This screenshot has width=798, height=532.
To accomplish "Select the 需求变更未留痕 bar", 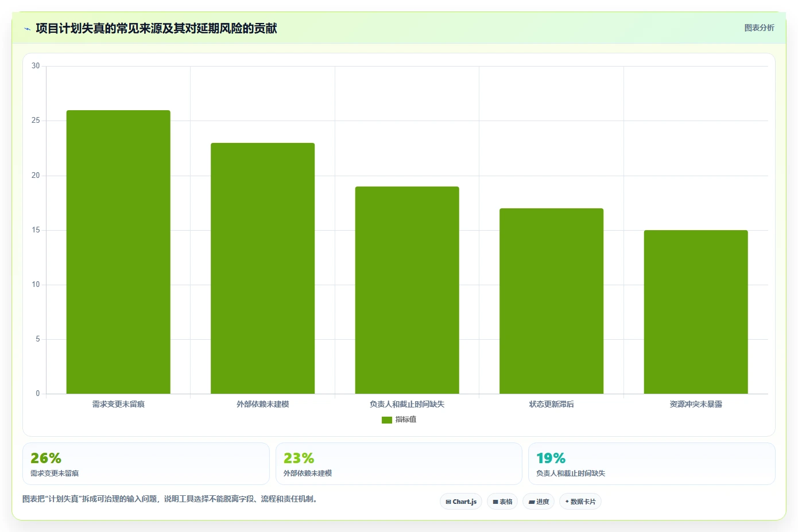I will (x=118, y=252).
